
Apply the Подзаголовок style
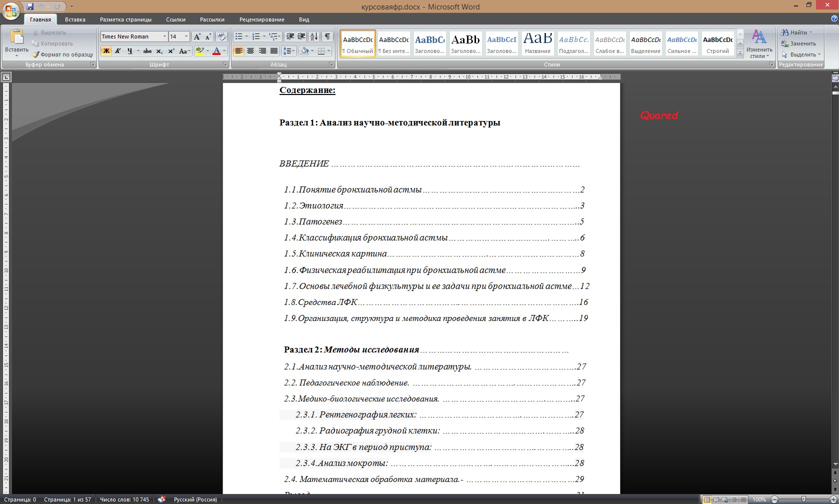point(573,43)
